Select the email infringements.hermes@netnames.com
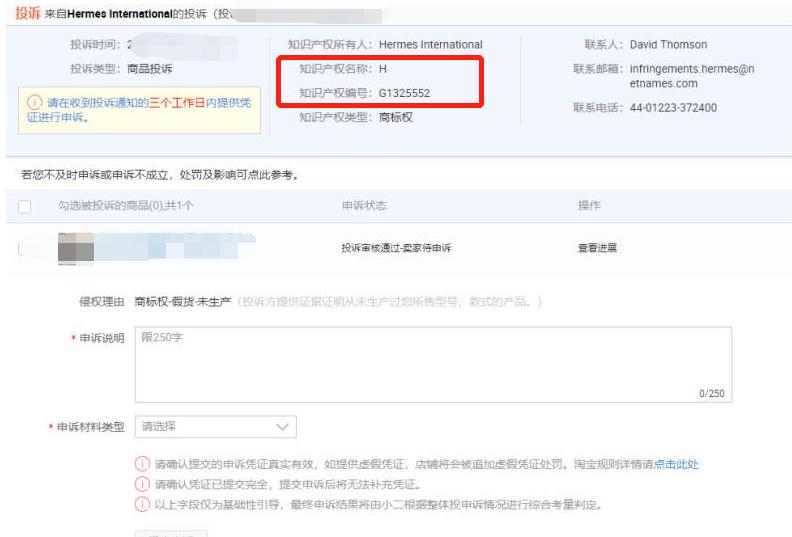This screenshot has height=537, width=792. 692,76
